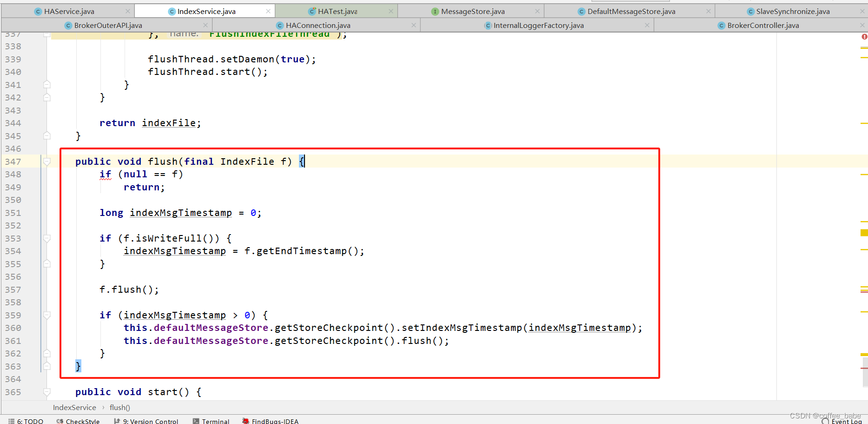The width and height of the screenshot is (868, 424).
Task: Click the class icon on DefaultMessageStore.java tab
Action: pyautogui.click(x=581, y=11)
